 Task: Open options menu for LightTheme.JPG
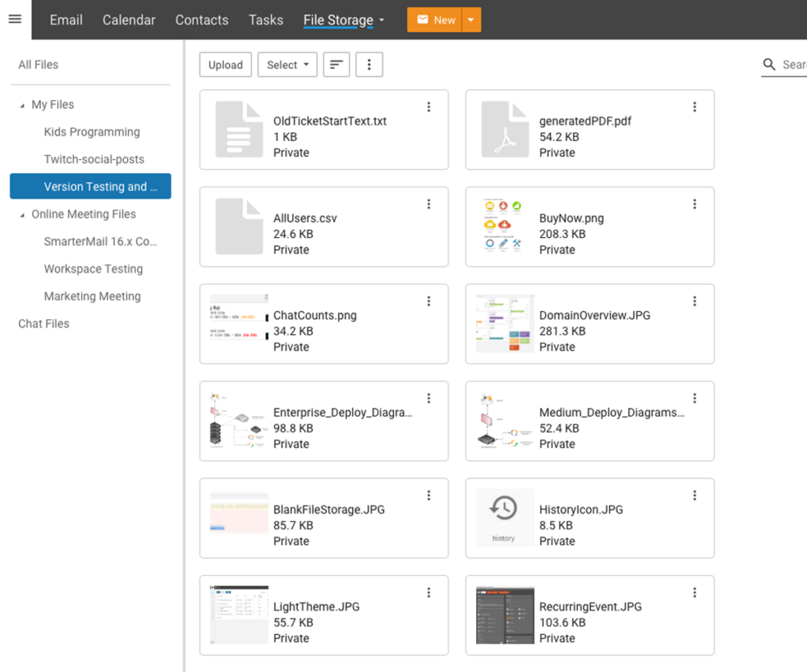(x=428, y=592)
